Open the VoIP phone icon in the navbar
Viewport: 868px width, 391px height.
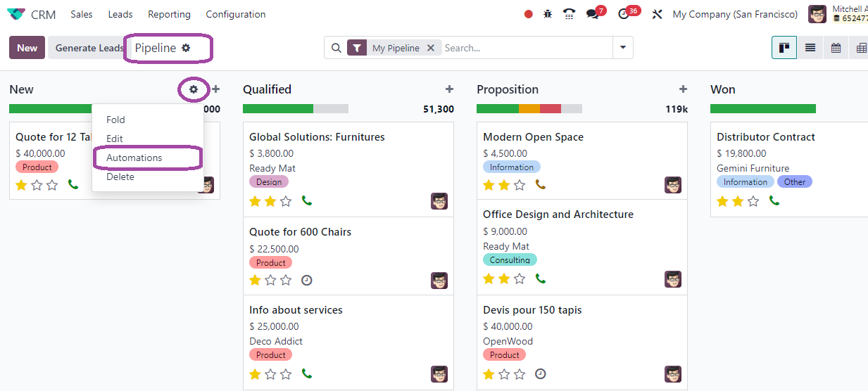[x=570, y=14]
